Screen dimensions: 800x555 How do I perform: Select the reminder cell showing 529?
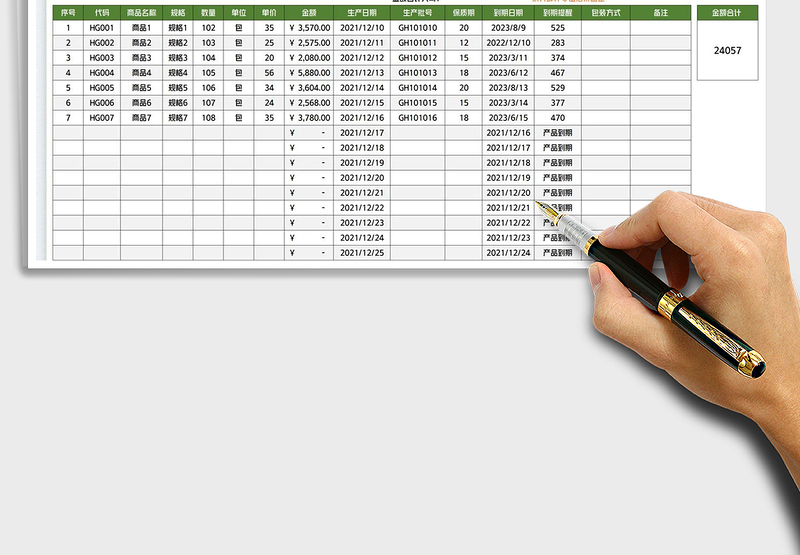[x=557, y=88]
